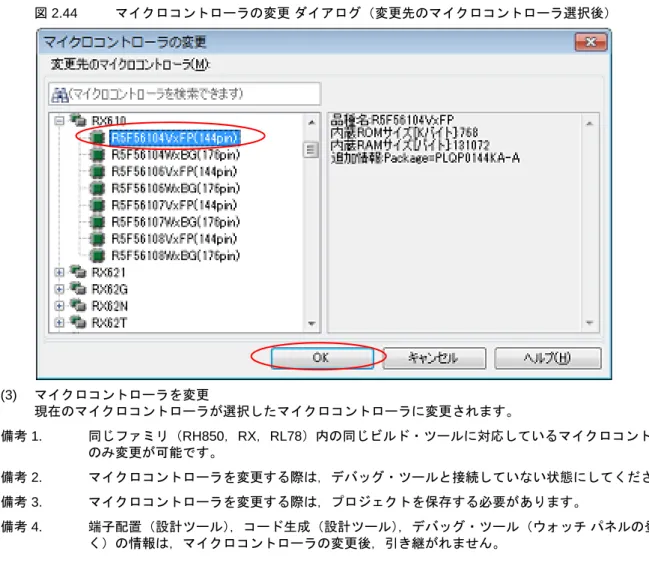Screen dimensions: 649x569
Task: Select R5F56106WxBG(176pin) device
Action: (175, 188)
